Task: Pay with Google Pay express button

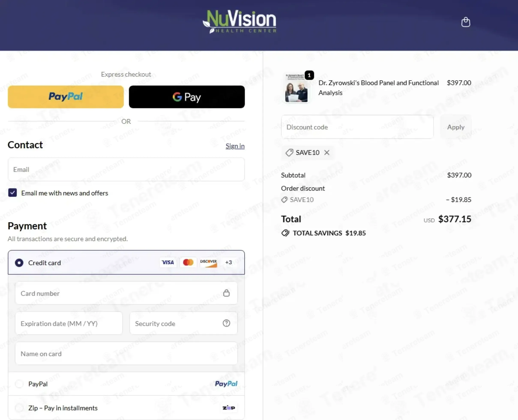Action: pyautogui.click(x=187, y=97)
